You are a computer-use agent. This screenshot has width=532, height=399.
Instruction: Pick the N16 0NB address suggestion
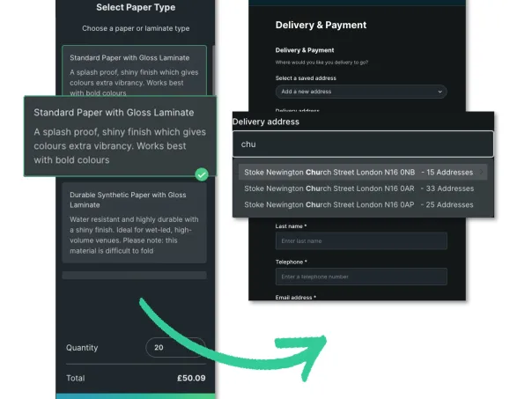point(358,173)
